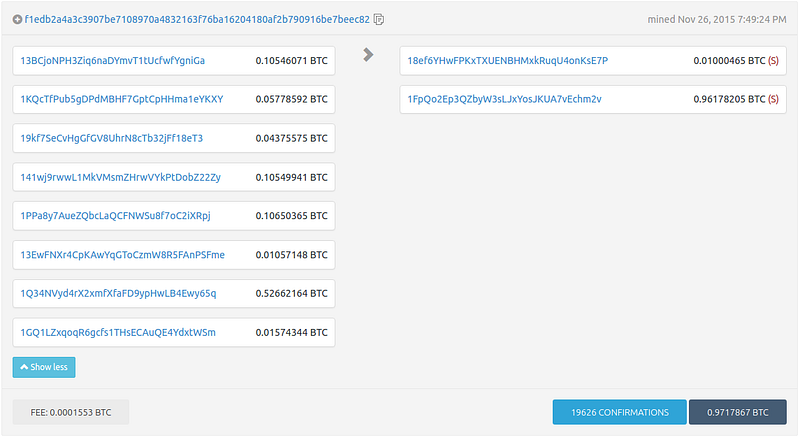
Task: Open input address 1PPa8y7AueZQbcLaQCFNWSu8f7oC2iXRpj
Action: [x=115, y=216]
